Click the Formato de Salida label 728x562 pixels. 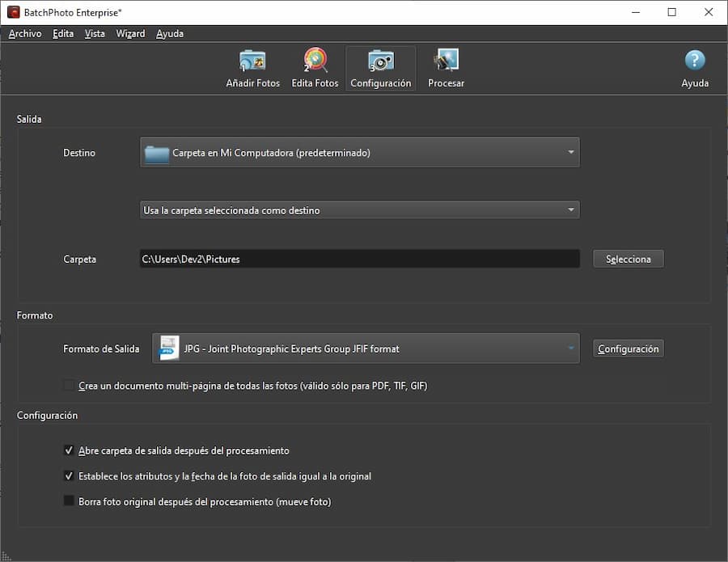pyautogui.click(x=101, y=349)
